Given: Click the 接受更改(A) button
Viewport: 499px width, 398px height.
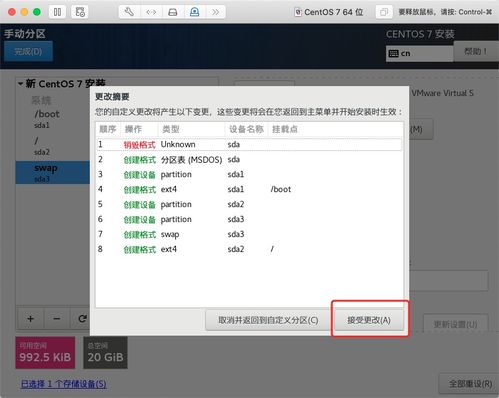Looking at the screenshot, I should 369,320.
